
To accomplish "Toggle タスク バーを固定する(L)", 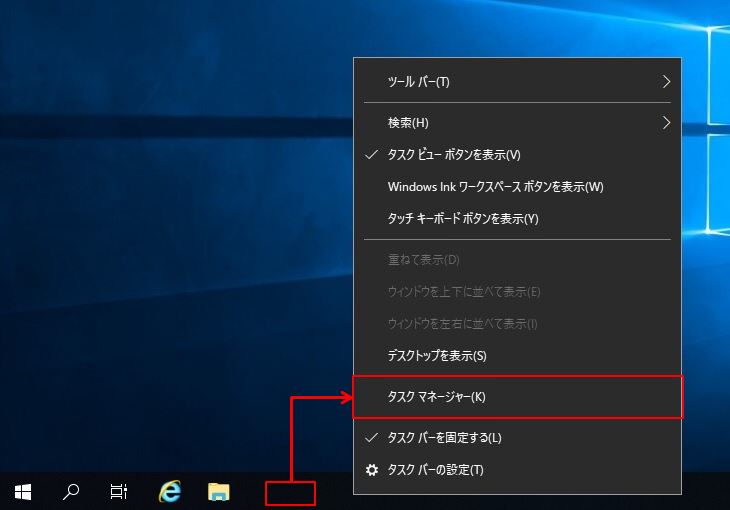I will 517,438.
